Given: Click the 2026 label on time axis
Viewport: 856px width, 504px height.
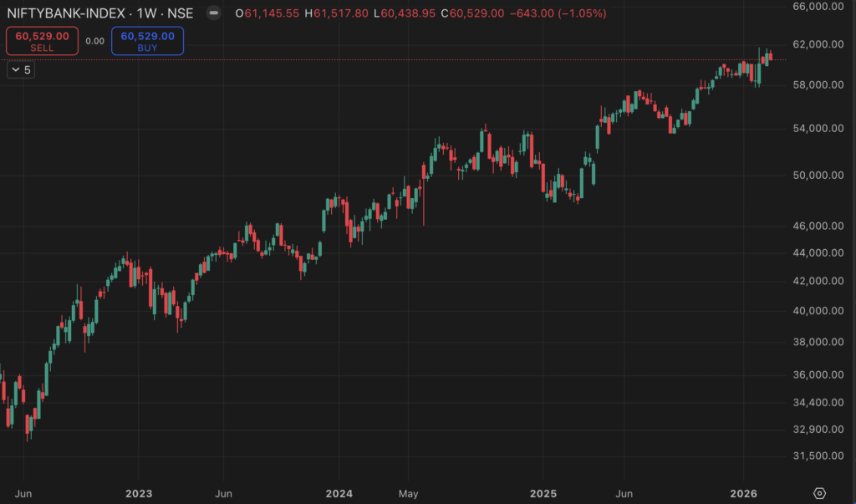Looking at the screenshot, I should [x=744, y=492].
